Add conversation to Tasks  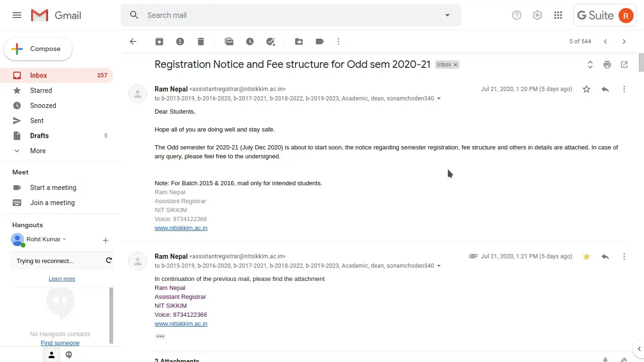(271, 41)
